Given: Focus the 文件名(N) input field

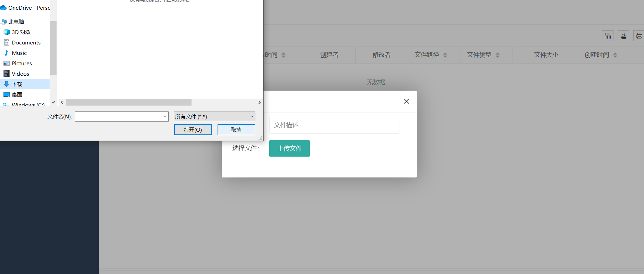Looking at the screenshot, I should pos(119,116).
